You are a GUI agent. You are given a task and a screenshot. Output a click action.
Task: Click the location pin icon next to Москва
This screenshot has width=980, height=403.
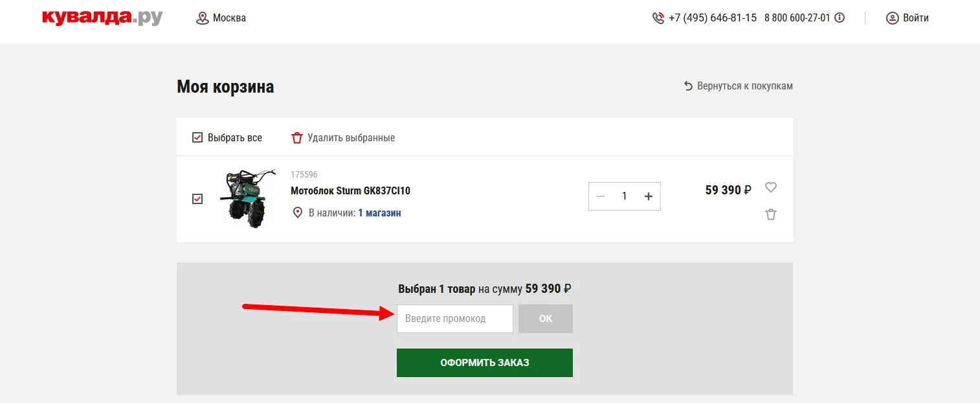pyautogui.click(x=203, y=18)
